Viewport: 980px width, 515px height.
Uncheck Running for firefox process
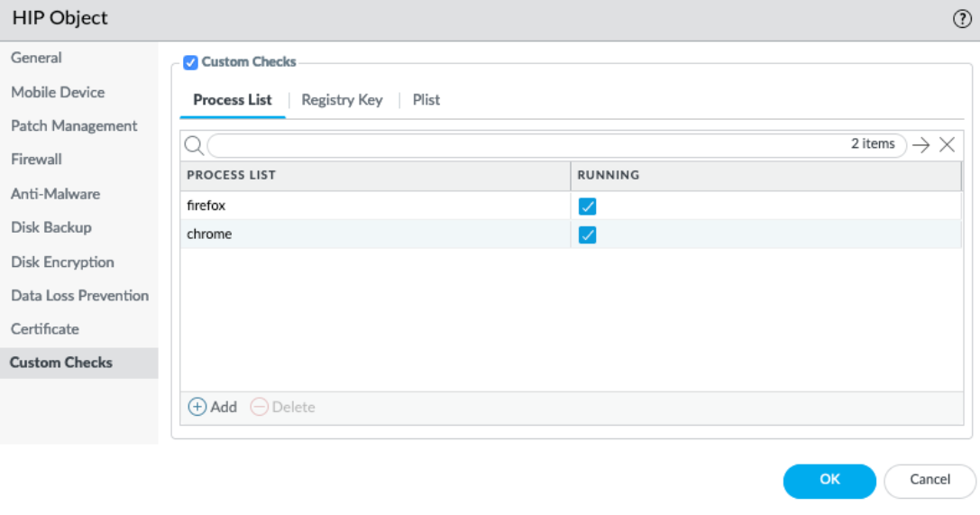click(588, 207)
